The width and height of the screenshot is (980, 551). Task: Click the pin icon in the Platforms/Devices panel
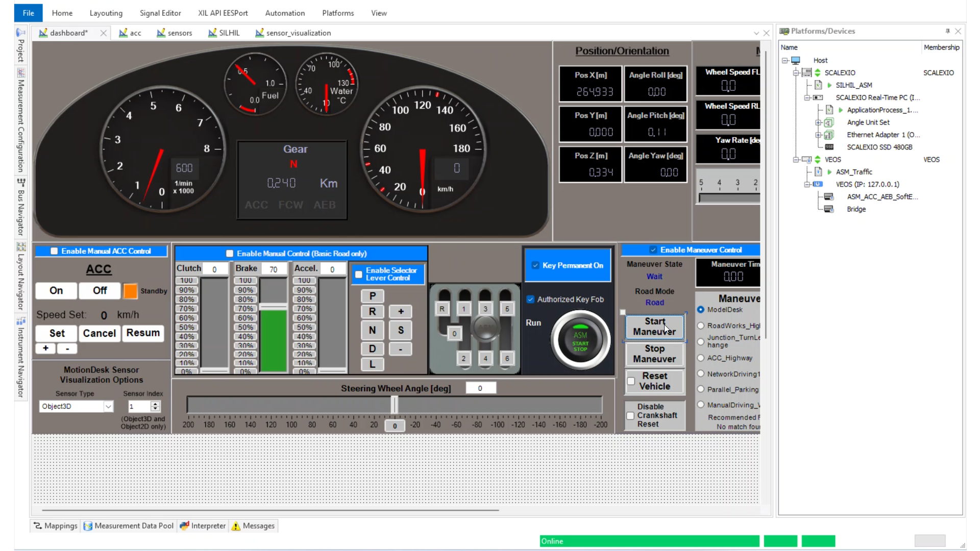pos(947,31)
